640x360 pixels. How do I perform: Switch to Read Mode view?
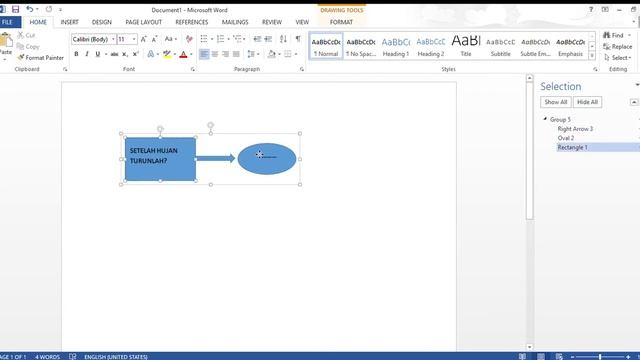(x=522, y=356)
